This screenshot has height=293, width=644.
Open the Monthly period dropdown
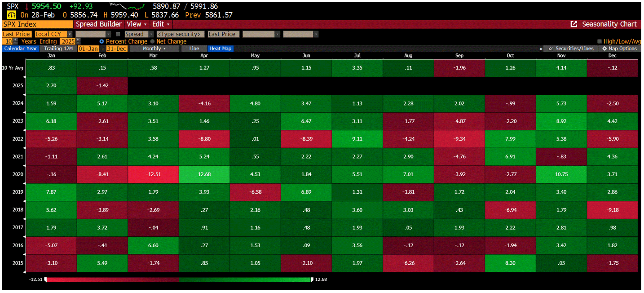tap(155, 48)
